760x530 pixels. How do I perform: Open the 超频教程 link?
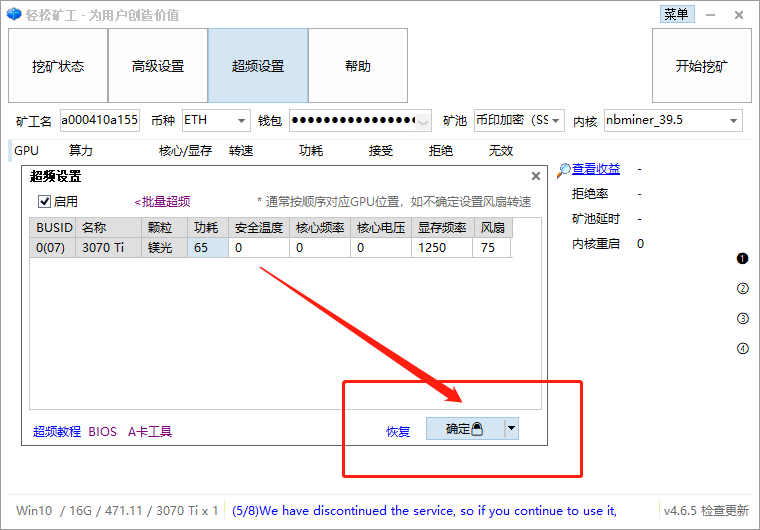point(56,432)
